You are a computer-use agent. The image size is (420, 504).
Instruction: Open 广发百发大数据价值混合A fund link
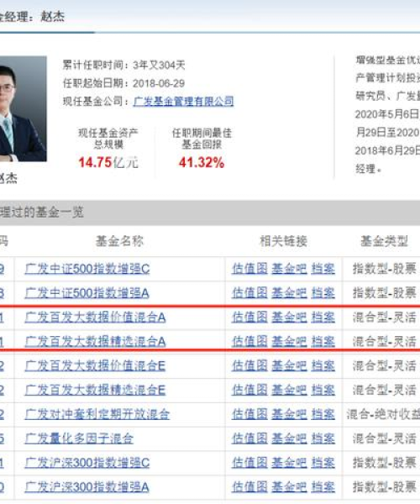click(95, 318)
